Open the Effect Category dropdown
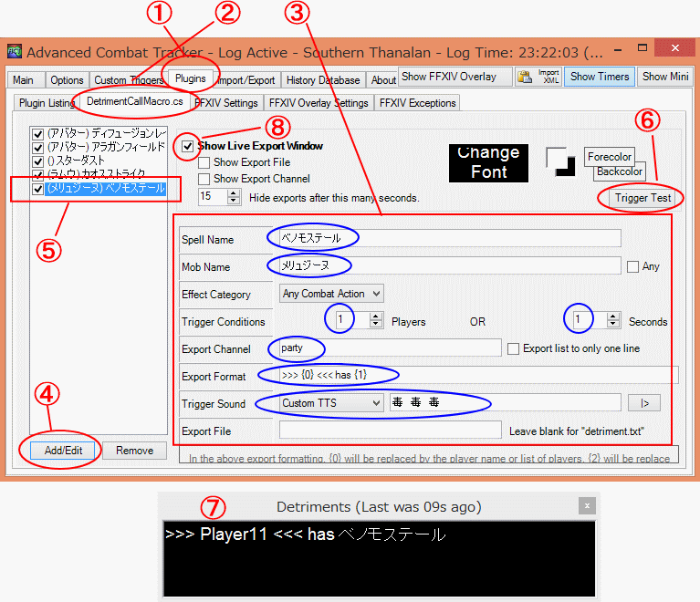700x602 pixels. (x=331, y=294)
